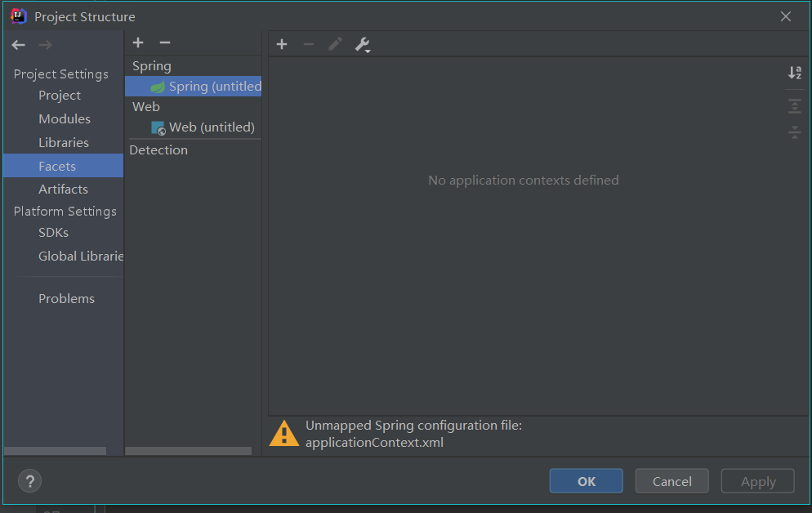Image resolution: width=812 pixels, height=513 pixels.
Task: Click the applicationContext.xml file name
Action: [x=374, y=443]
